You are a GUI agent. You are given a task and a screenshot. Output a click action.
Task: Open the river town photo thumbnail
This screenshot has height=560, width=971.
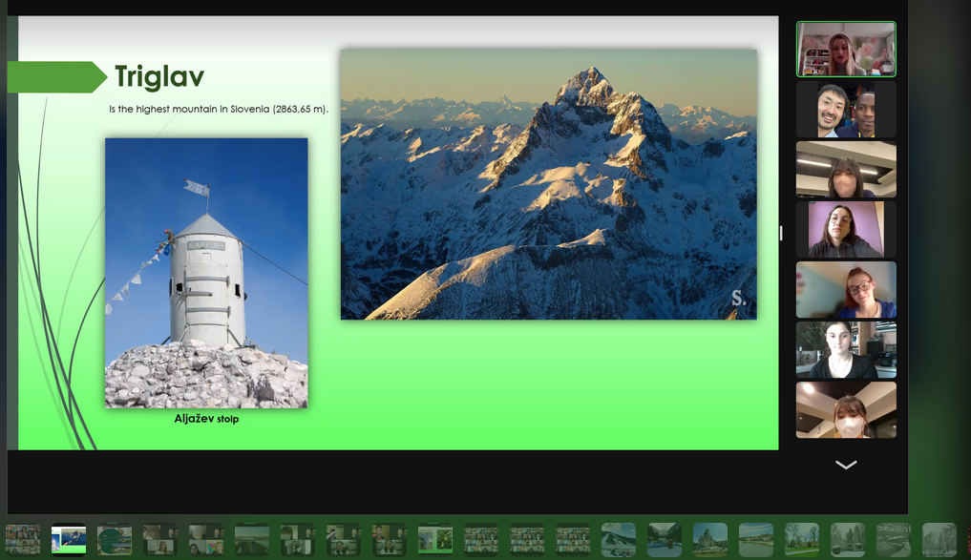tap(756, 540)
